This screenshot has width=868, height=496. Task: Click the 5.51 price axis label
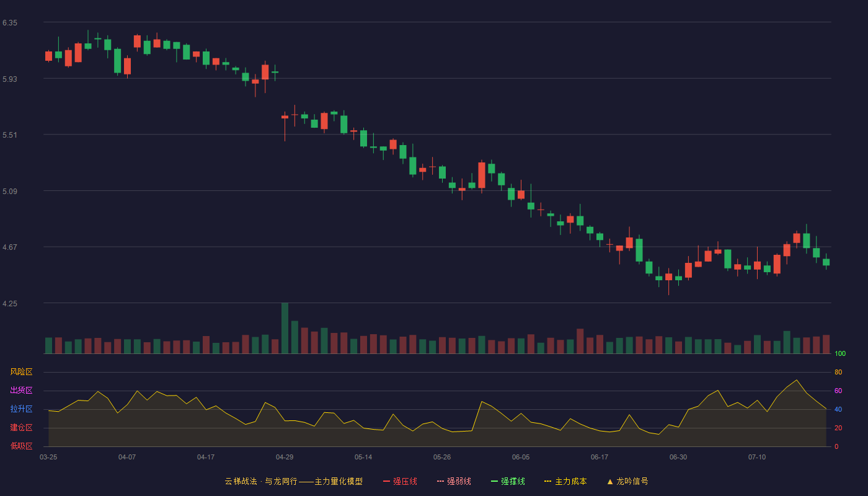click(x=10, y=135)
